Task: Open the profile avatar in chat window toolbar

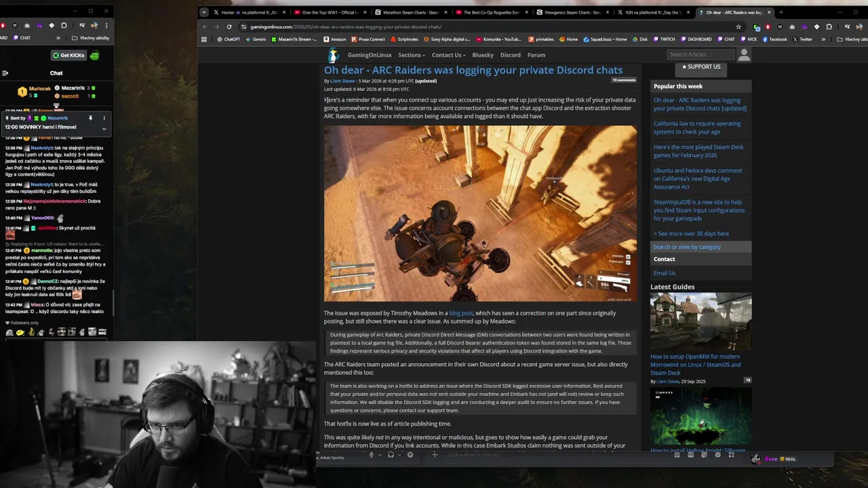Action: [x=95, y=26]
